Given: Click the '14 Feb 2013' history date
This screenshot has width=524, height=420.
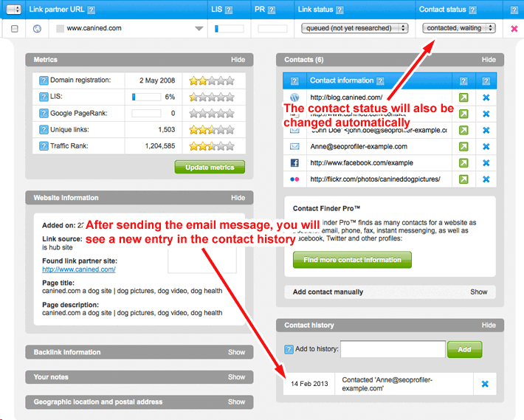Looking at the screenshot, I should coord(309,384).
